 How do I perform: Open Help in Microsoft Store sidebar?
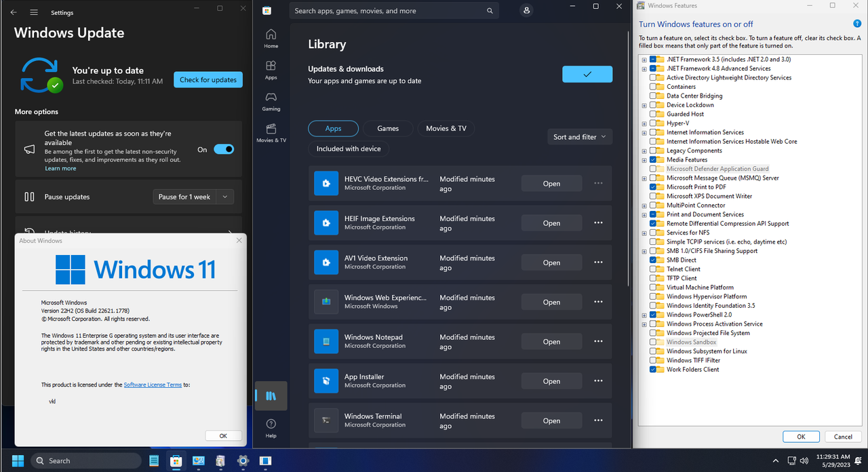coord(271,428)
